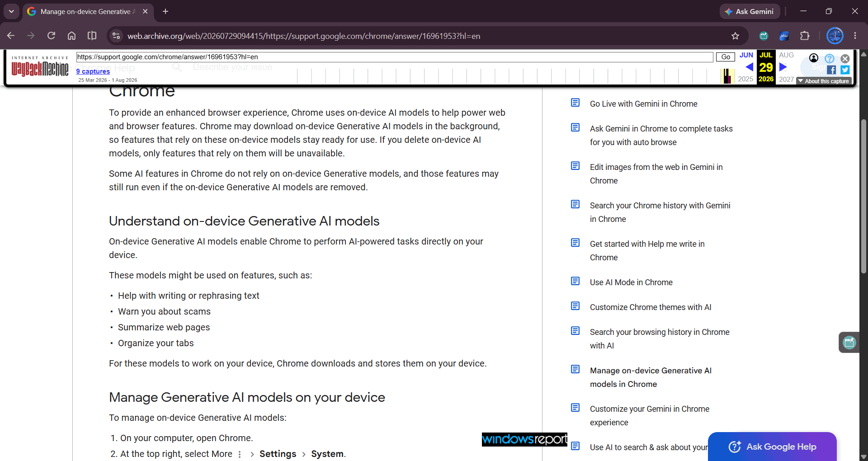Open Use AI Mode in Chrome
The image size is (868, 461).
[x=631, y=282]
